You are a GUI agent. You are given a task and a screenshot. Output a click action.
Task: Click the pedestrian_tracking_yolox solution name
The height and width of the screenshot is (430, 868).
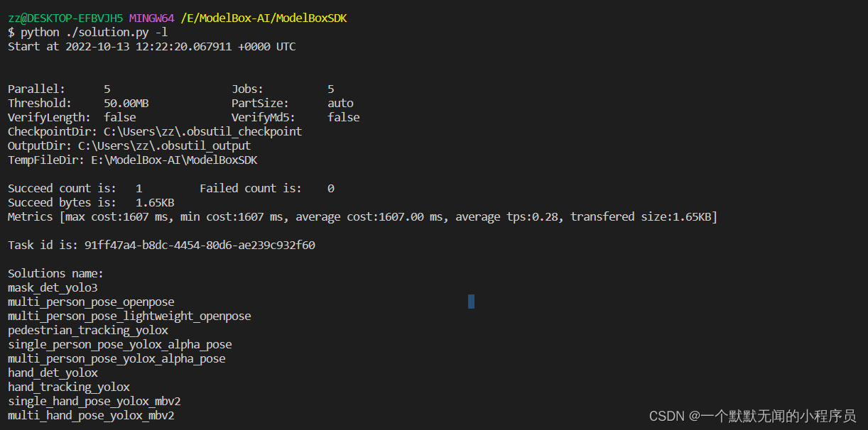87,330
